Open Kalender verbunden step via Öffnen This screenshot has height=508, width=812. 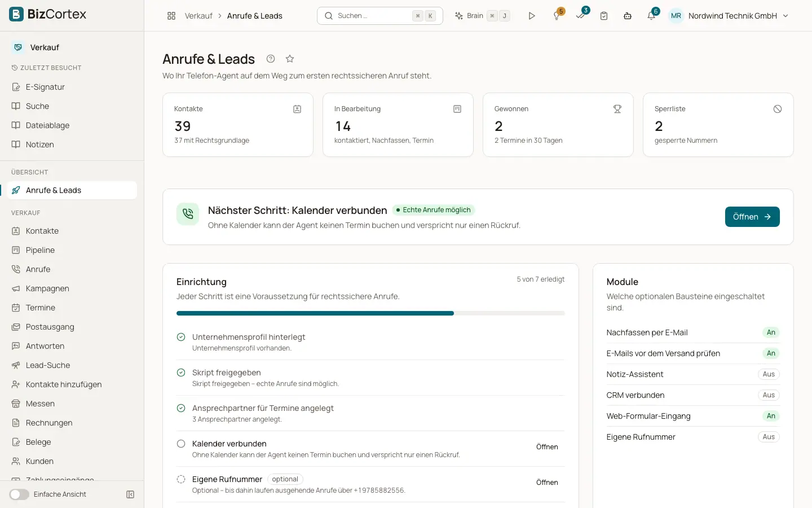547,446
